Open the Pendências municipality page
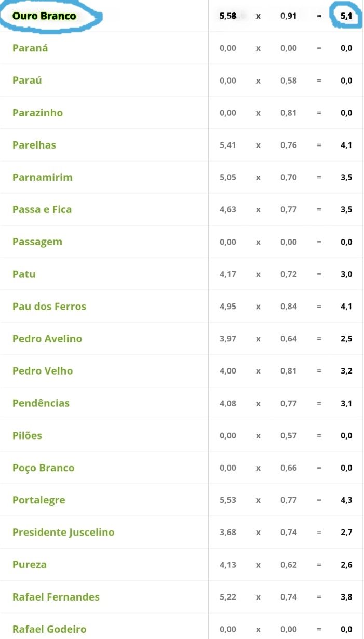 click(x=41, y=403)
